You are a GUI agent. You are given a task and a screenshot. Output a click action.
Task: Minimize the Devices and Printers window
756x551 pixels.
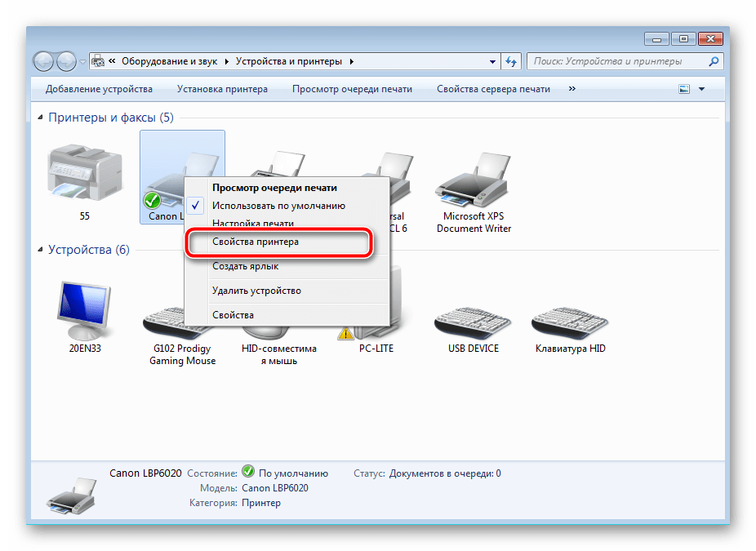pyautogui.click(x=656, y=39)
